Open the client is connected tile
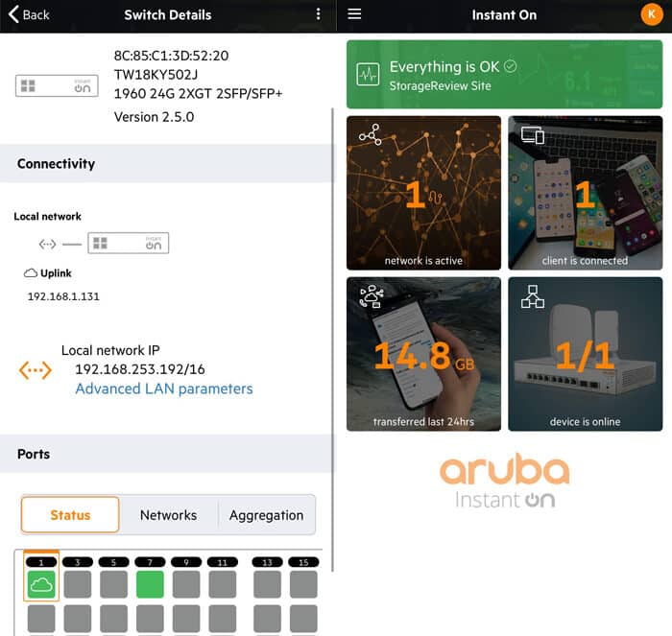 [585, 193]
